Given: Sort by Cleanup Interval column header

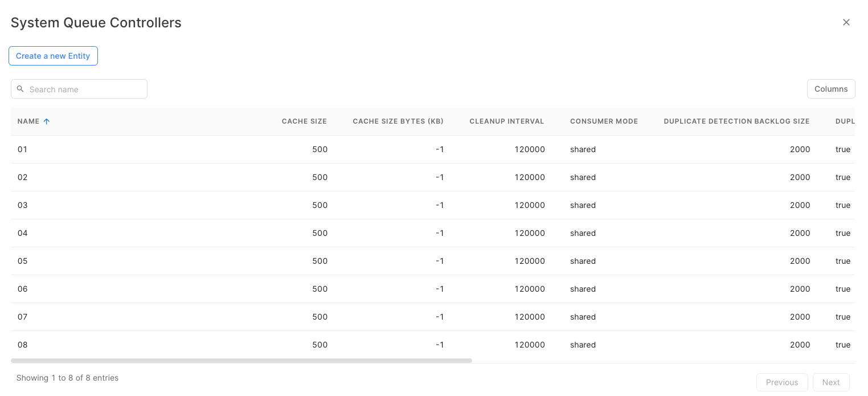Looking at the screenshot, I should pos(506,121).
